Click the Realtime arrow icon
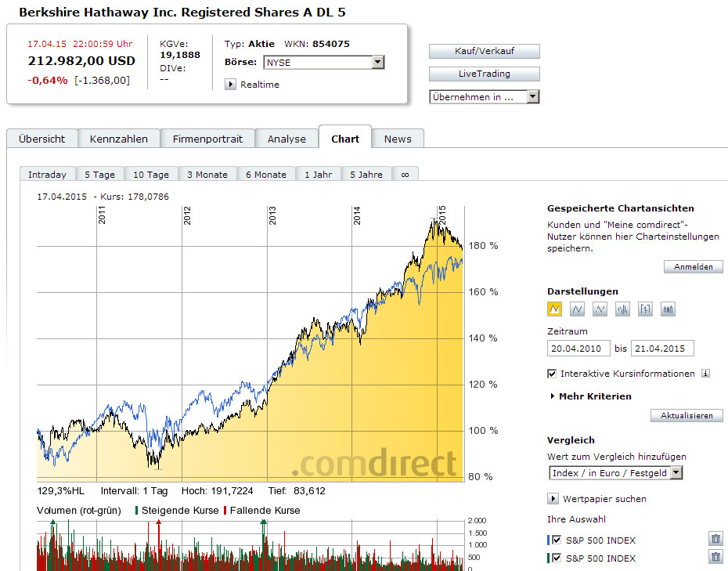This screenshot has width=728, height=571. pos(230,84)
